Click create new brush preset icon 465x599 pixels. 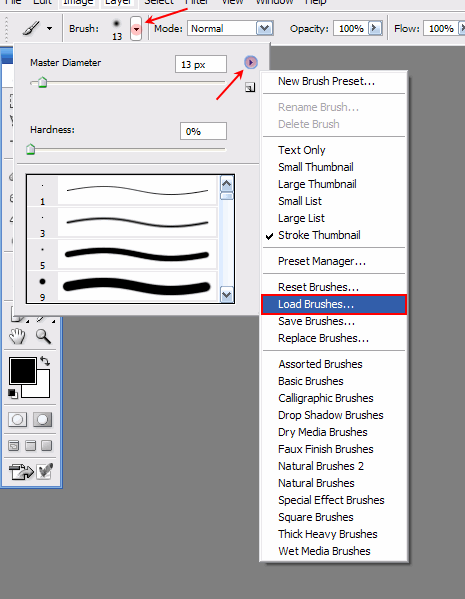(250, 88)
